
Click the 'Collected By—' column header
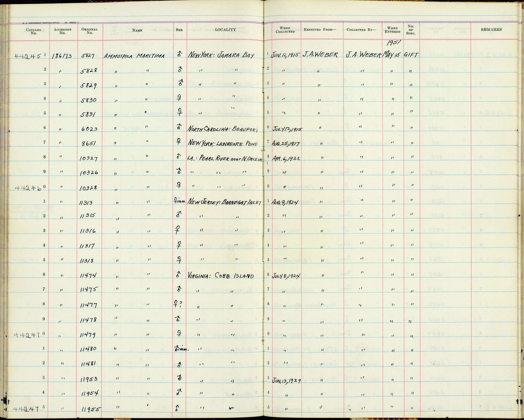coord(361,30)
